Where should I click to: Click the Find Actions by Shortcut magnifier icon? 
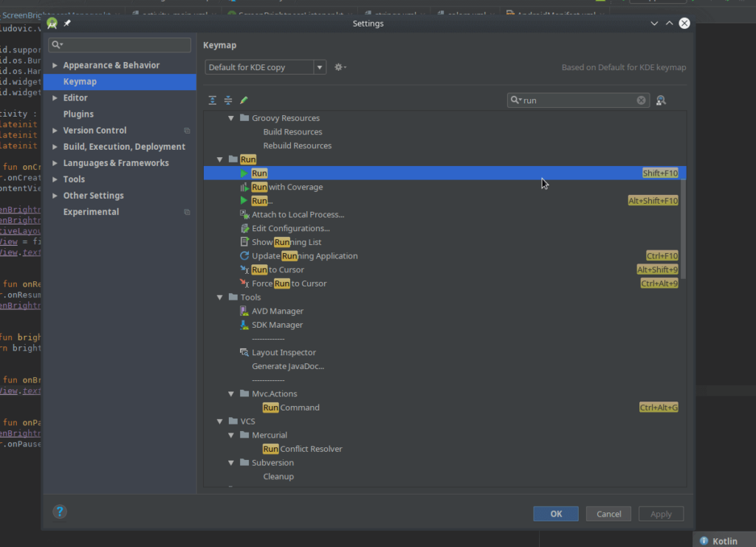coord(660,100)
